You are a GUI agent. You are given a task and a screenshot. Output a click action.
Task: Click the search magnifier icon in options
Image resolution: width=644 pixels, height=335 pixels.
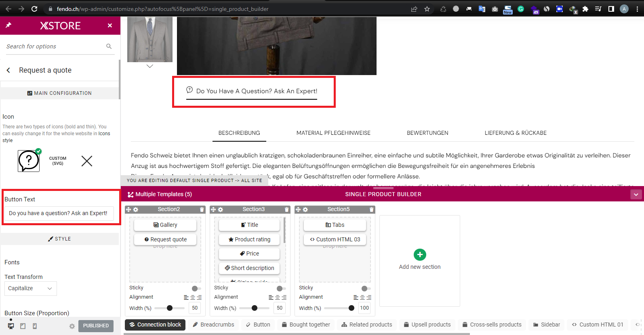point(109,46)
